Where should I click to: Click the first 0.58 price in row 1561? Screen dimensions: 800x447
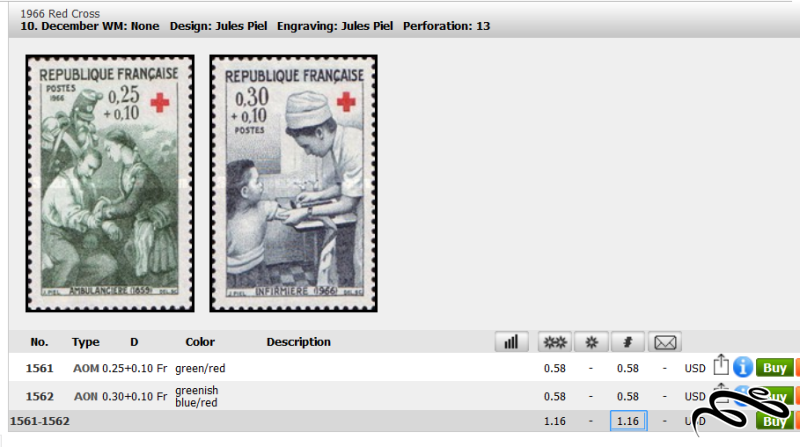click(555, 368)
